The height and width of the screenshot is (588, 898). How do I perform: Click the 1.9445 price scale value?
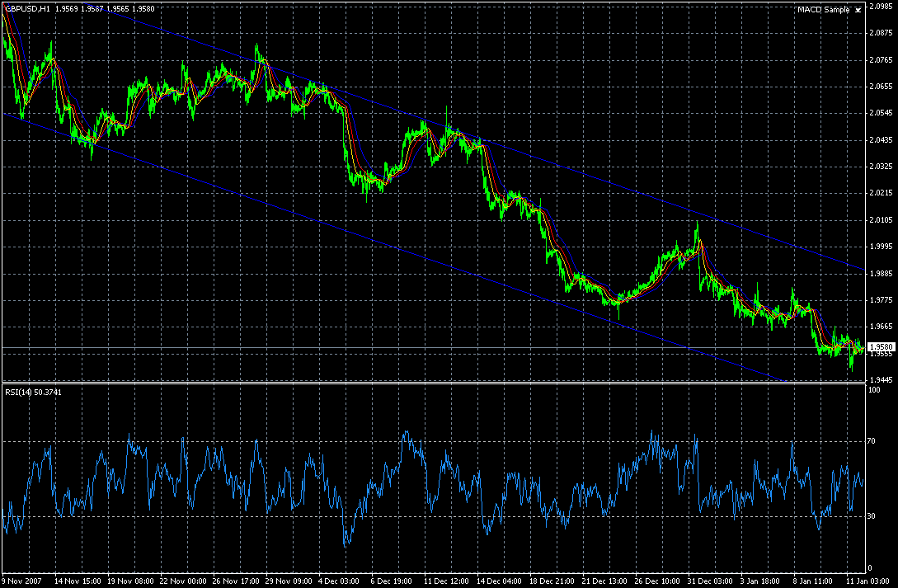coord(881,379)
